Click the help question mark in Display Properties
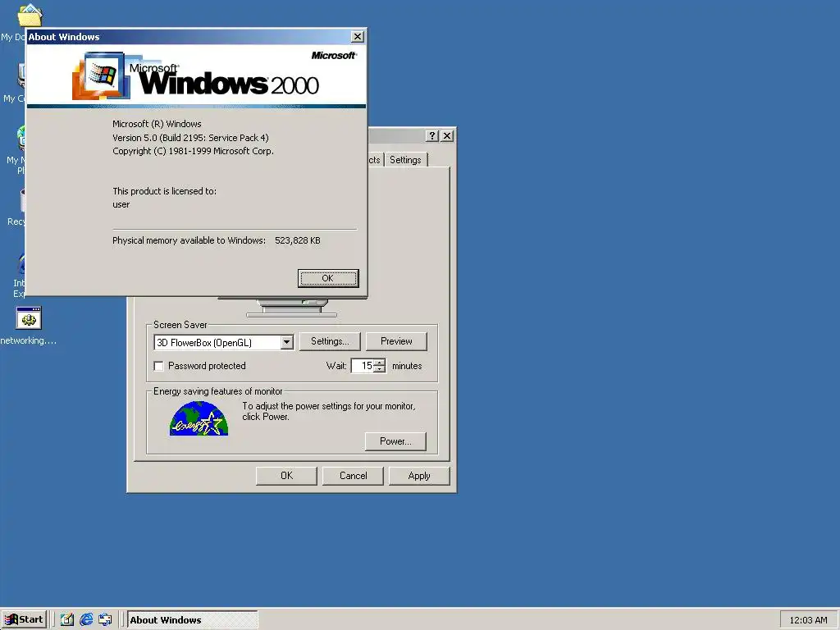The image size is (840, 630). tap(431, 136)
